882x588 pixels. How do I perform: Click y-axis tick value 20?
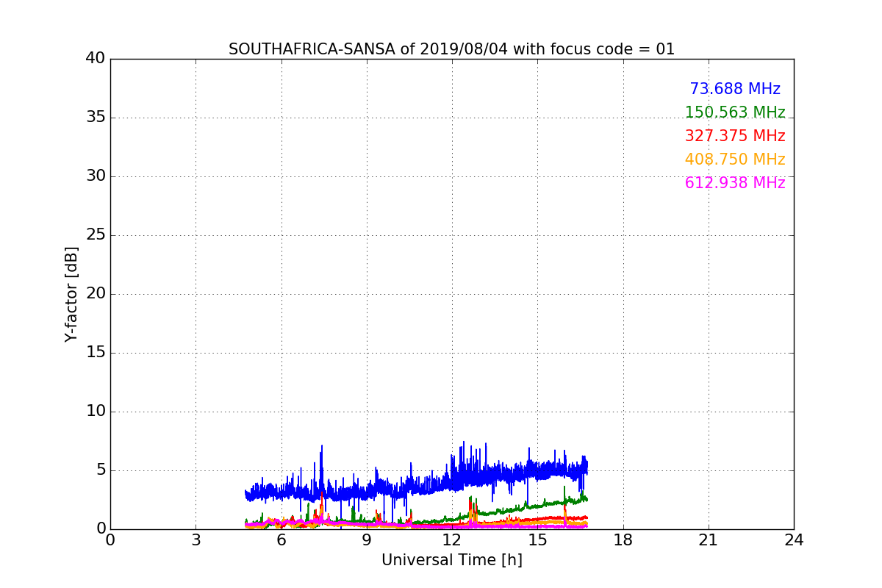[96, 294]
